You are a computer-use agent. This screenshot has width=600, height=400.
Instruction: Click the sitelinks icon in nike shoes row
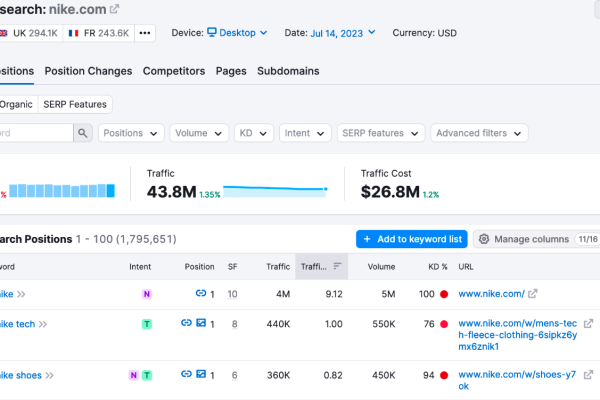pyautogui.click(x=186, y=374)
